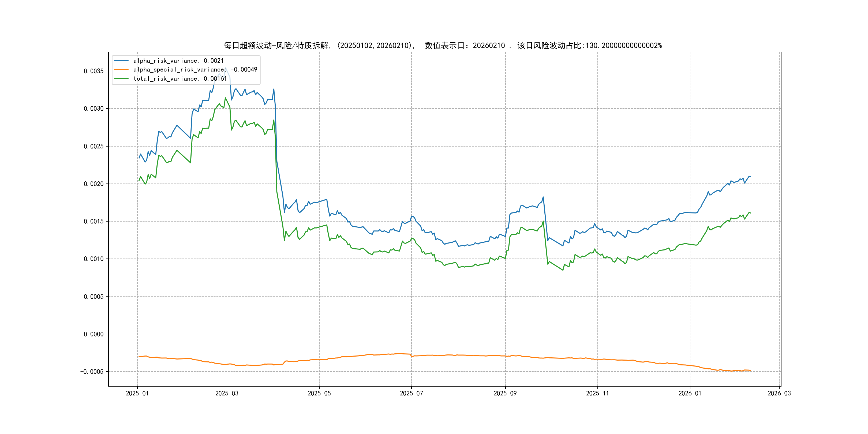Click the 0.0020 y-axis tick label
Viewport: 868px width, 434px height.
(94, 184)
